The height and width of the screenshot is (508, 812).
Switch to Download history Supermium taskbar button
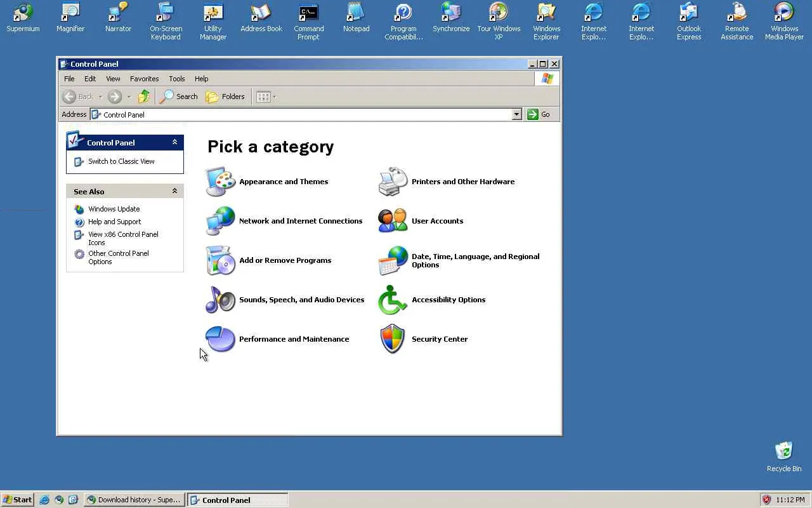coord(134,500)
